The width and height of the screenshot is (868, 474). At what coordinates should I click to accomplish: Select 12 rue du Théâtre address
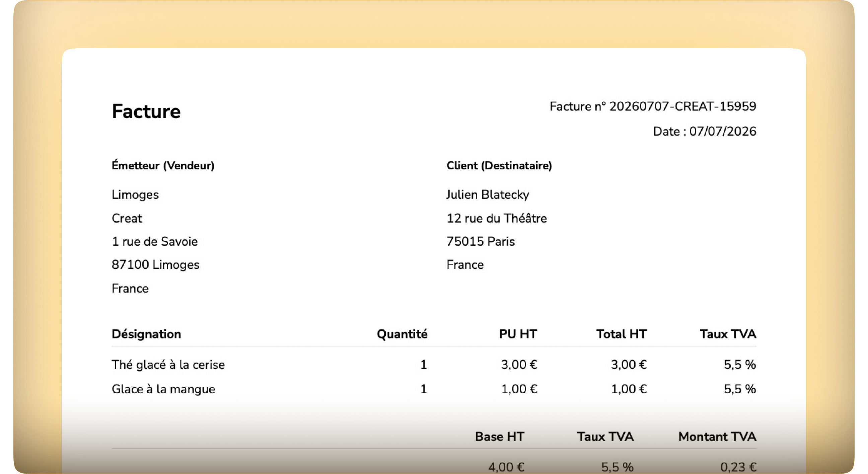click(x=497, y=218)
